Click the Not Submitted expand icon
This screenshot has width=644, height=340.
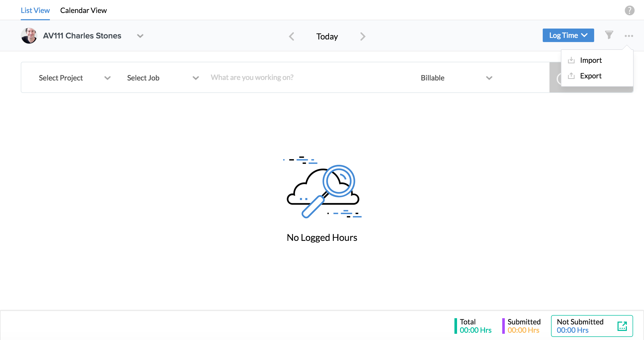tap(622, 326)
